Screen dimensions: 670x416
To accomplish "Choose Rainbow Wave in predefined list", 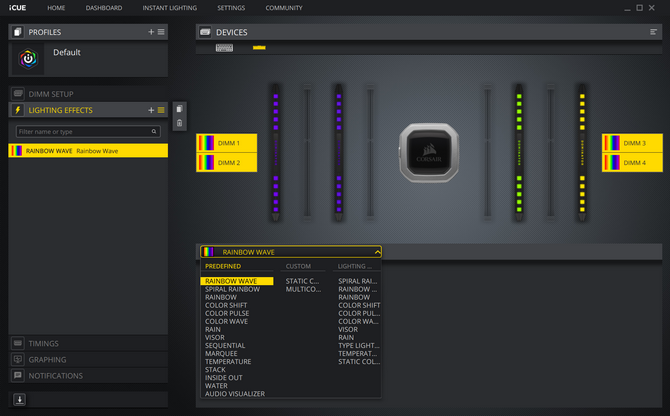I will tap(237, 281).
